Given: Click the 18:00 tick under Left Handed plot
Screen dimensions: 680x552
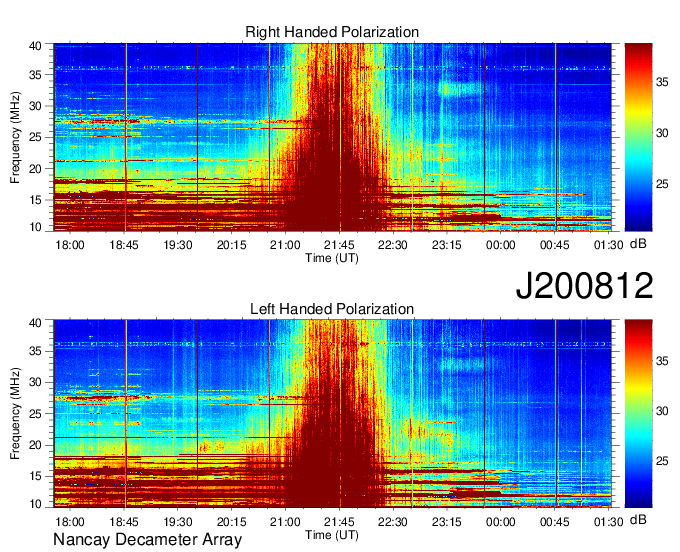Looking at the screenshot, I should pyautogui.click(x=70, y=522).
